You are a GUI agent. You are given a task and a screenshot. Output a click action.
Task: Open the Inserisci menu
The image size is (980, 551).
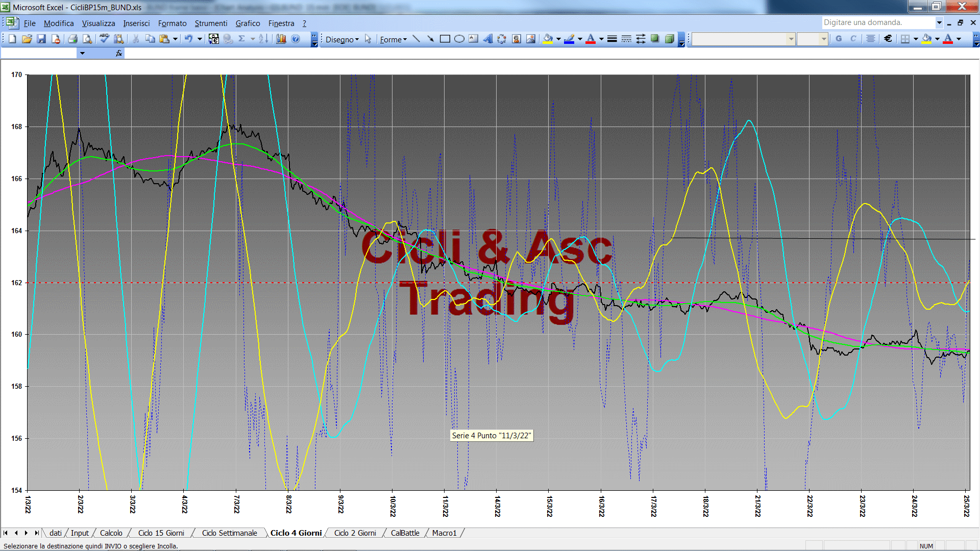pos(136,23)
